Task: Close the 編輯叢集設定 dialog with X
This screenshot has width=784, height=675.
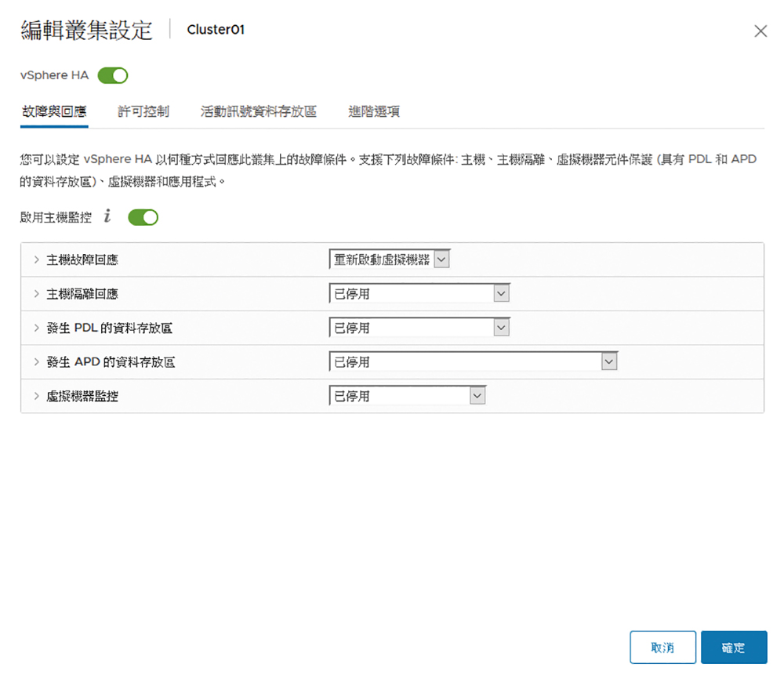Action: coord(760,31)
